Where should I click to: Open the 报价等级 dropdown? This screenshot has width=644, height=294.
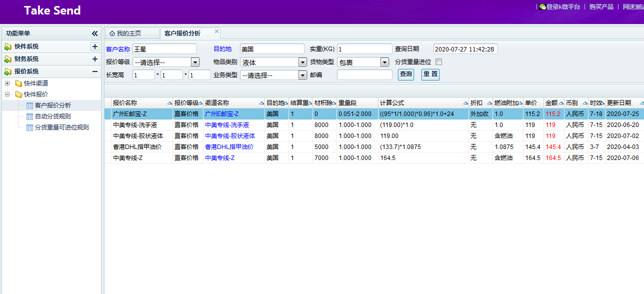pyautogui.click(x=195, y=62)
